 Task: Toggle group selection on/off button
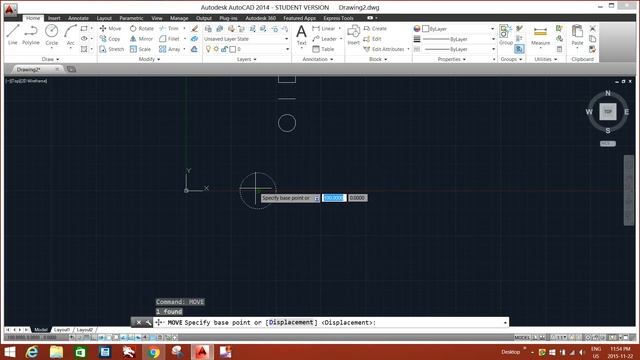coord(519,49)
